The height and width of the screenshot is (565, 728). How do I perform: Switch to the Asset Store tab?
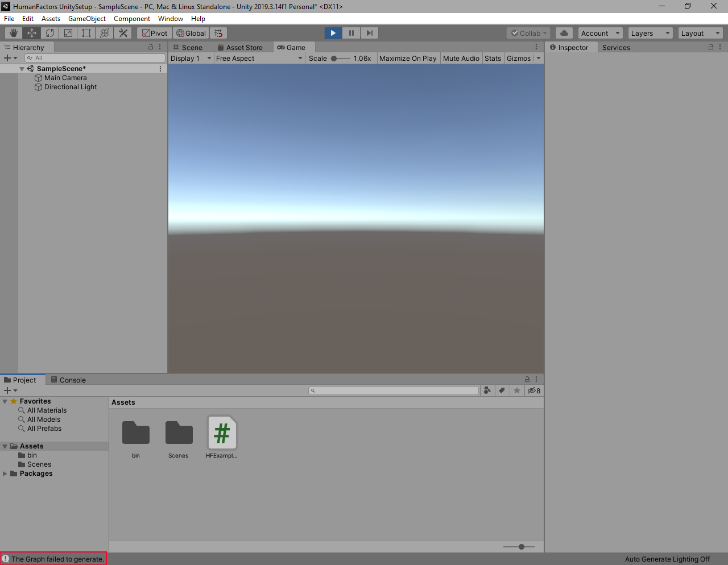(x=240, y=47)
